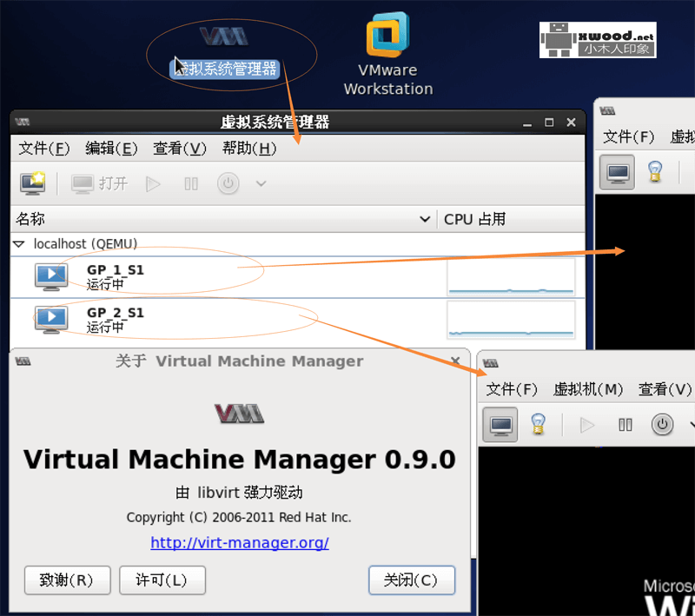Show console icon in upper VM window
The image size is (695, 616).
tap(618, 172)
